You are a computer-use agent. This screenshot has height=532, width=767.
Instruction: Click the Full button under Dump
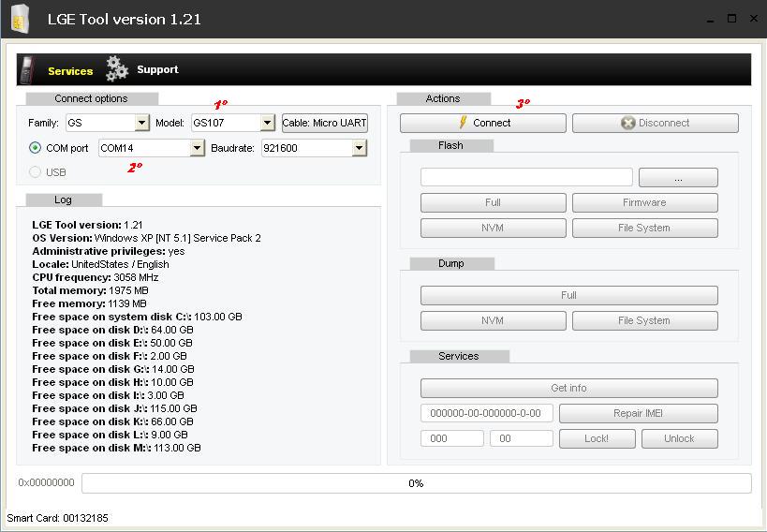(568, 296)
